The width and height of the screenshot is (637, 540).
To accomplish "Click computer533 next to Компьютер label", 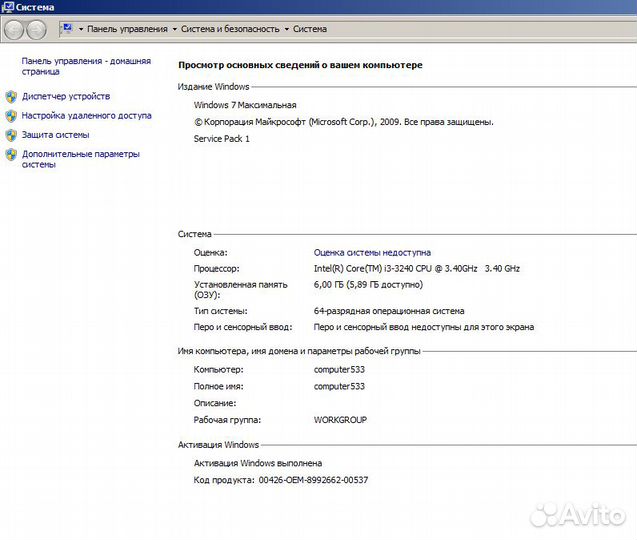I will click(339, 369).
